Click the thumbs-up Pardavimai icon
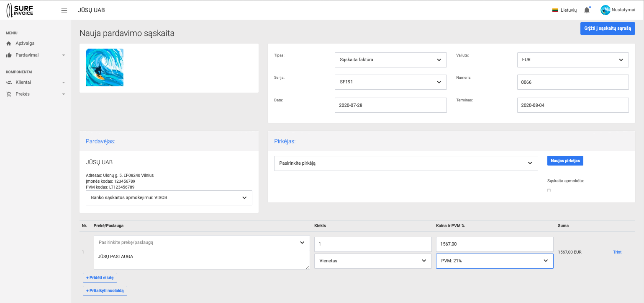This screenshot has height=303, width=644. point(9,55)
